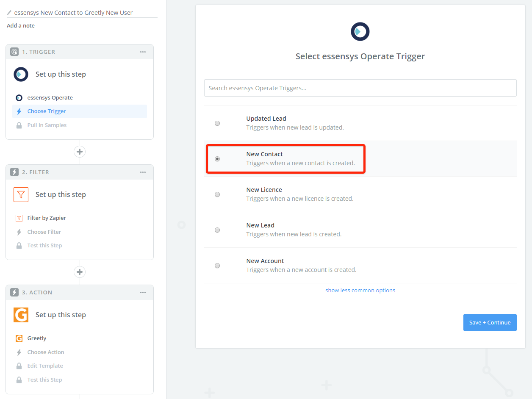Viewport: 532px width, 399px height.
Task: Add a step after the Filter step
Action: (80, 272)
